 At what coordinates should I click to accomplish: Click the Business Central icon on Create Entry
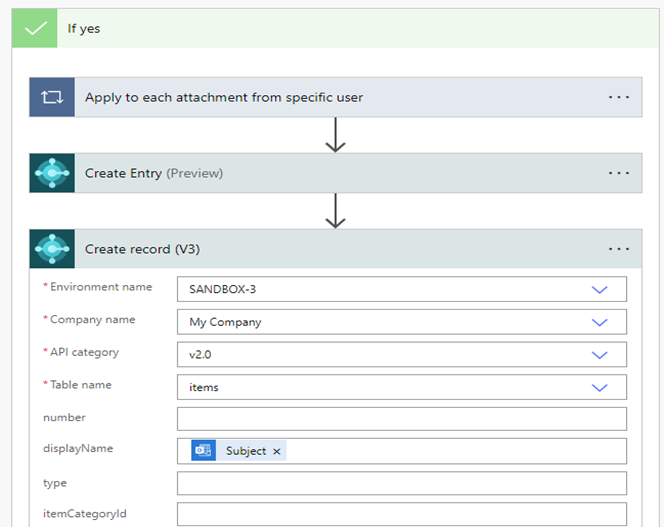(51, 173)
